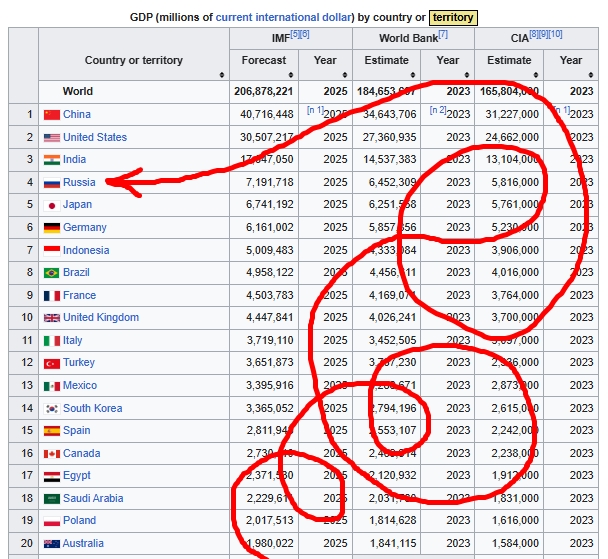Select Poland World Bank estimate 1,814,628
608x559 pixels.
pos(392,520)
